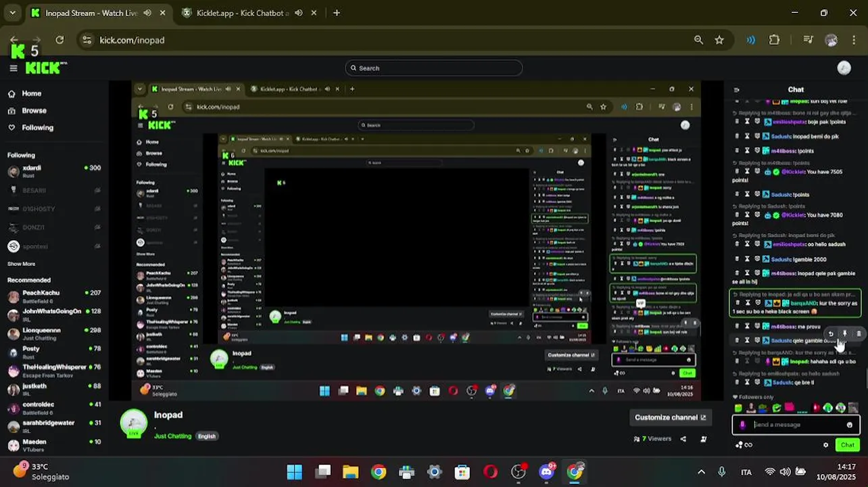The image size is (868, 487).
Task: Click the 7 Viewers count
Action: 652,439
